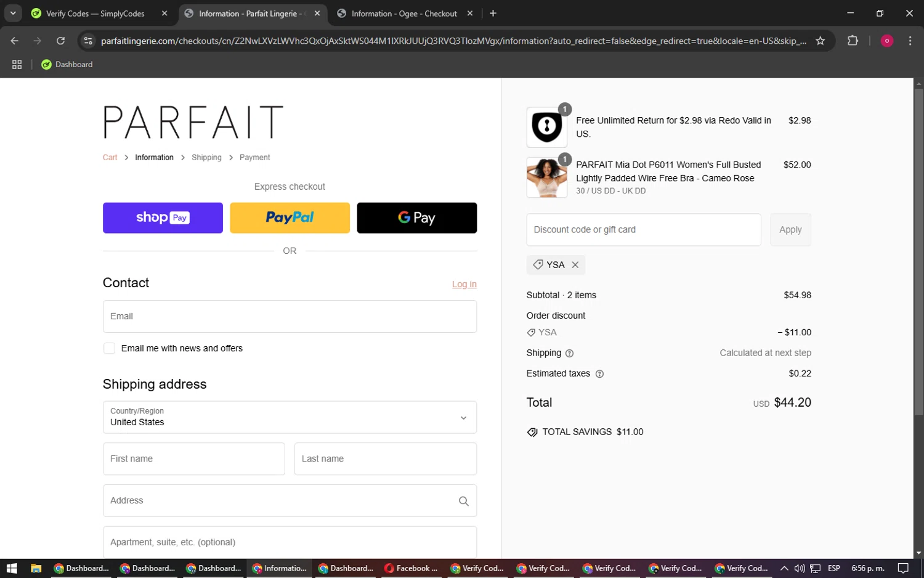Open the Informatio... Chrome taskbar window

[x=279, y=568]
